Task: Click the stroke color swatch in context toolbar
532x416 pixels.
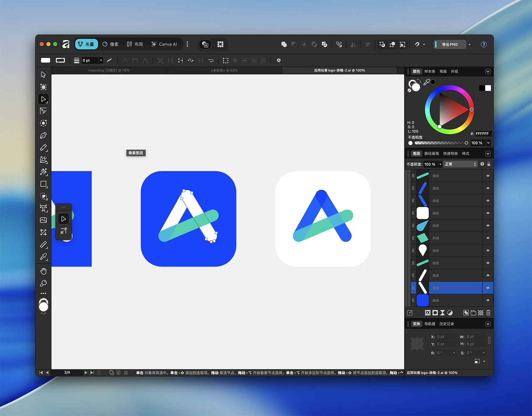Action: [x=60, y=60]
